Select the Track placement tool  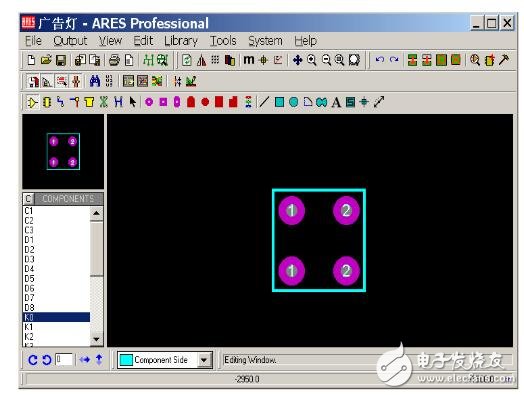[60, 102]
